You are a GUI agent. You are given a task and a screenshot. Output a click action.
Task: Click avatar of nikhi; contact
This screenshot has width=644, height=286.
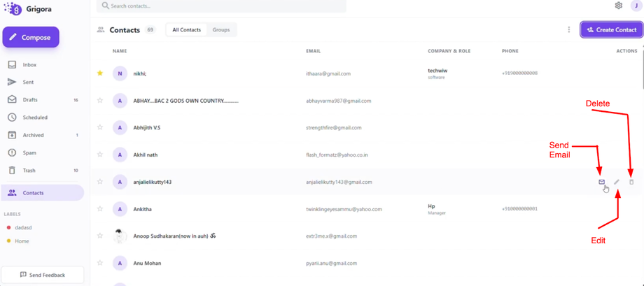[120, 73]
